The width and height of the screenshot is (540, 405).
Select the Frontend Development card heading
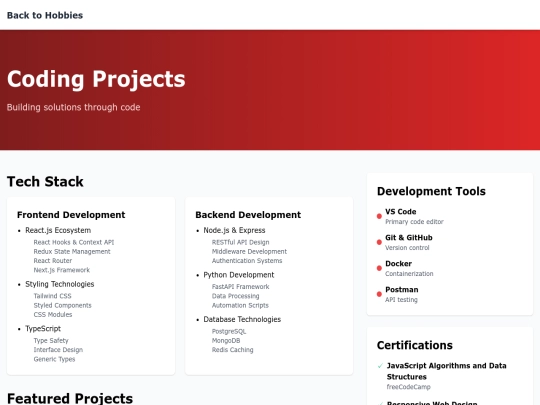[x=71, y=215]
